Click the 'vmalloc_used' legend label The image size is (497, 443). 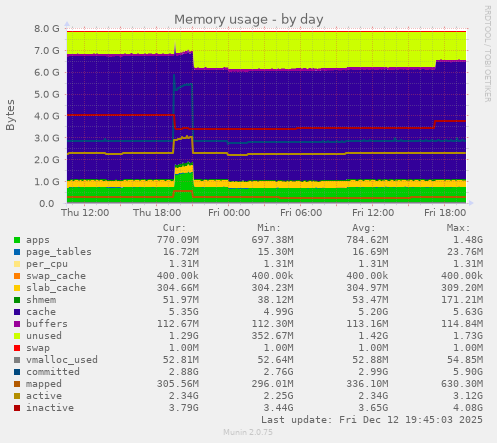(x=62, y=360)
